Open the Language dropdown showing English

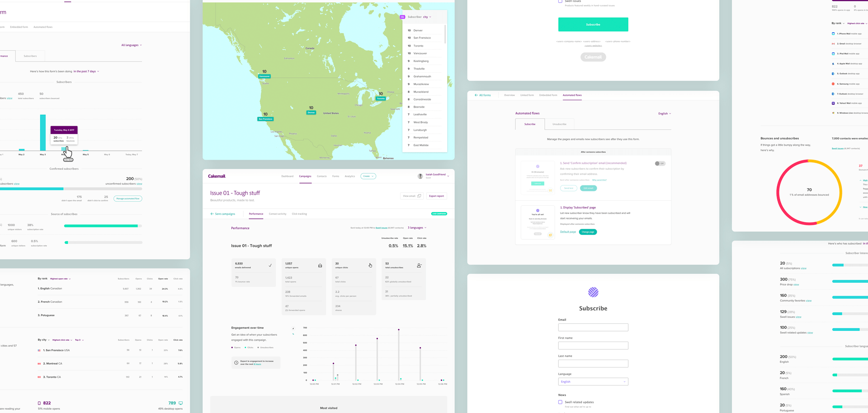[593, 382]
